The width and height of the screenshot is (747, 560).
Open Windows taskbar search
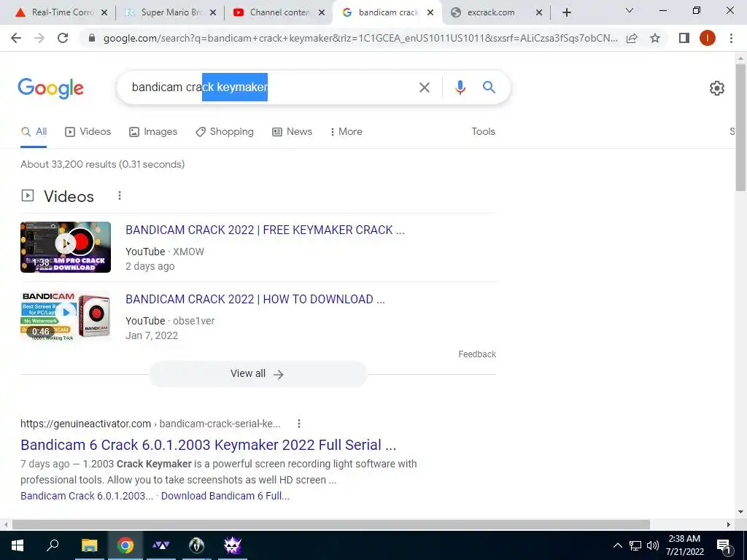pos(53,545)
